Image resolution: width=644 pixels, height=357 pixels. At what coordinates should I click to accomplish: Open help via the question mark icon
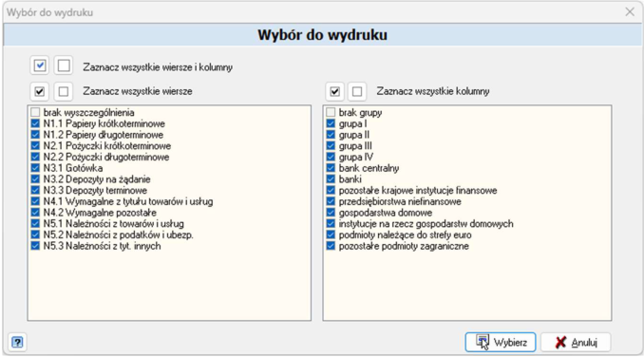(17, 342)
